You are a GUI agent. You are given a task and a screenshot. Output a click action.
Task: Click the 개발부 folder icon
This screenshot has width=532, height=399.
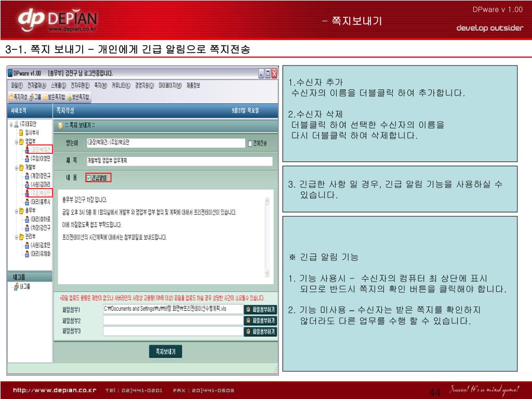(21, 167)
